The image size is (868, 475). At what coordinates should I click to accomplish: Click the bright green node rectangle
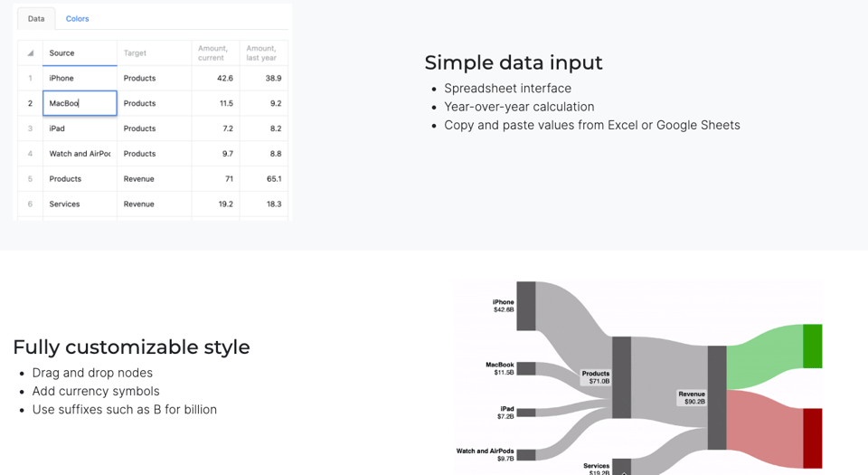coord(812,346)
